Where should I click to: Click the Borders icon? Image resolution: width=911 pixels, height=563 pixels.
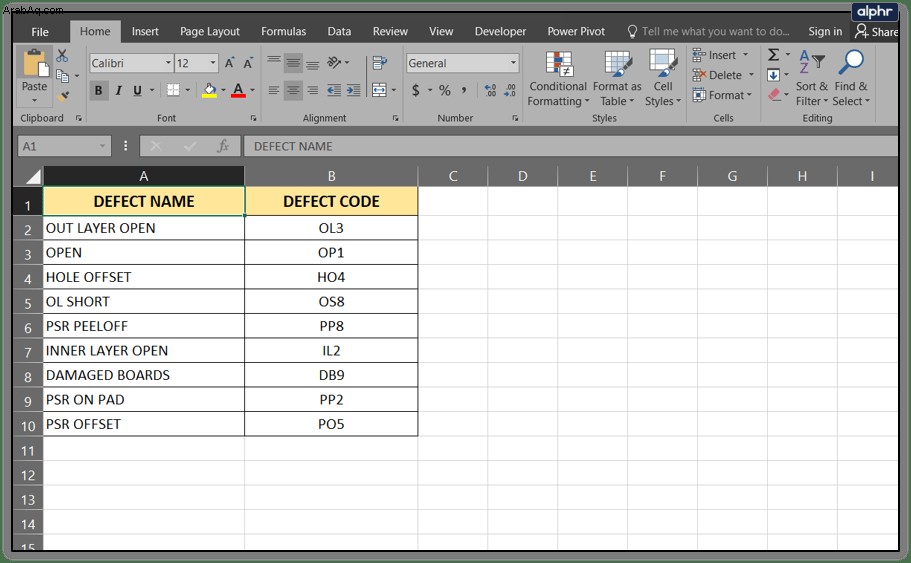click(173, 90)
